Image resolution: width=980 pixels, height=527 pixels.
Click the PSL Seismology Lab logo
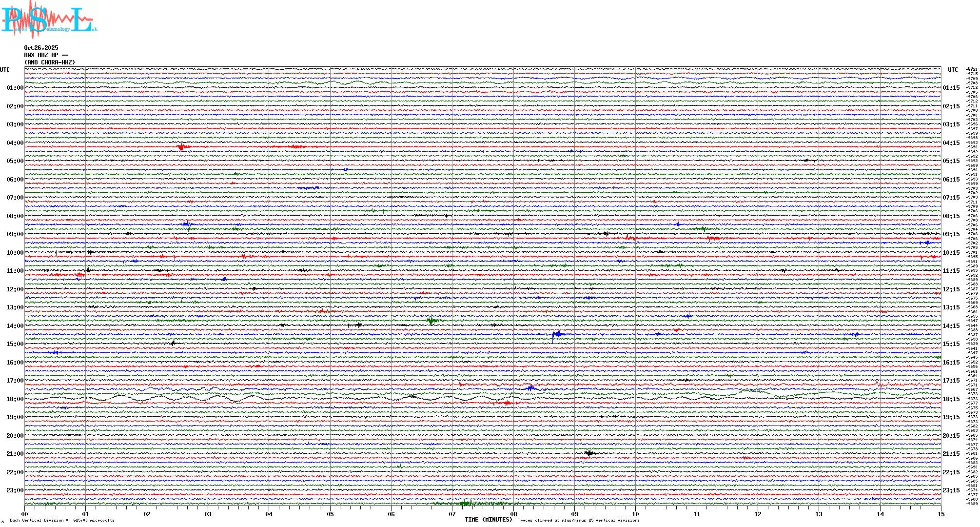(x=49, y=20)
